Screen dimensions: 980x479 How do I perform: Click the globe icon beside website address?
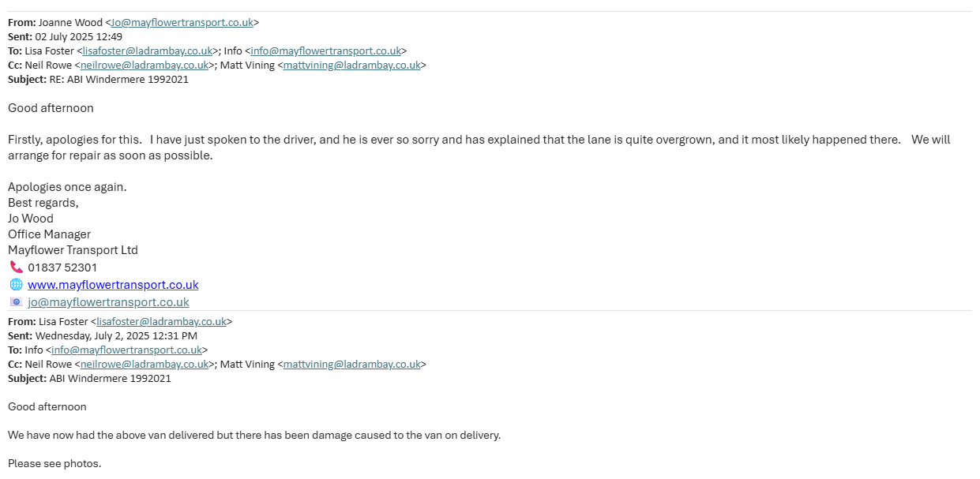coord(16,285)
